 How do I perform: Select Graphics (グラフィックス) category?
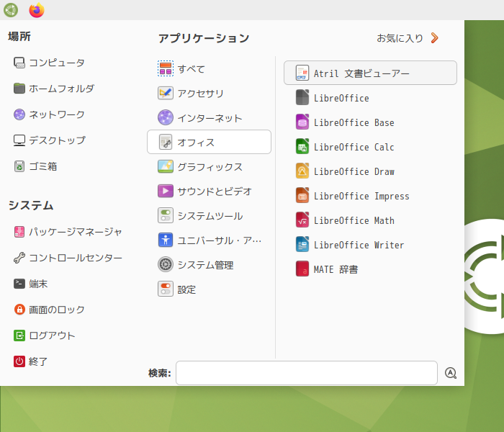[x=209, y=166]
